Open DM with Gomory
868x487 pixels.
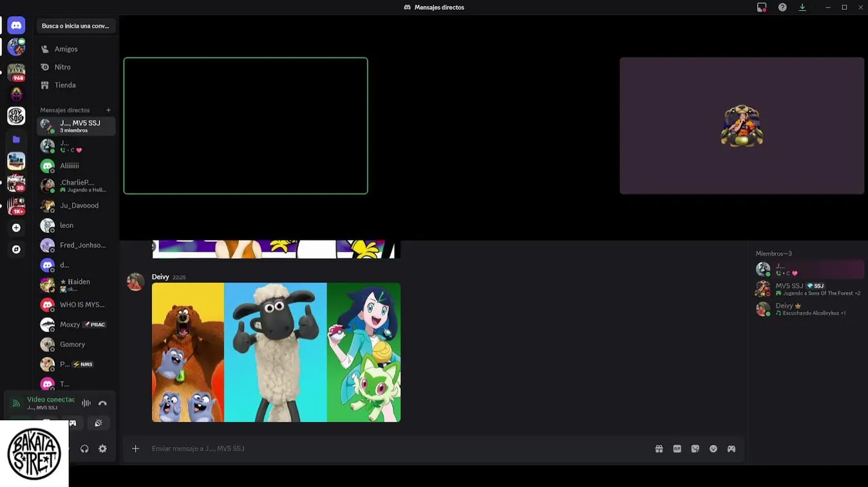point(76,344)
